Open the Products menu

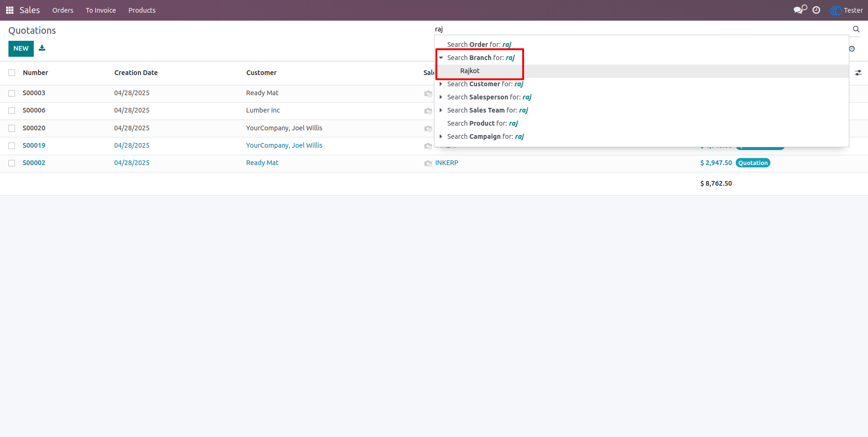point(142,10)
